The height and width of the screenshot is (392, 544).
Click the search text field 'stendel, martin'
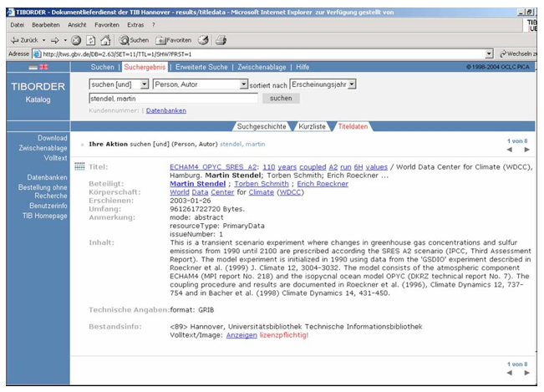click(173, 99)
